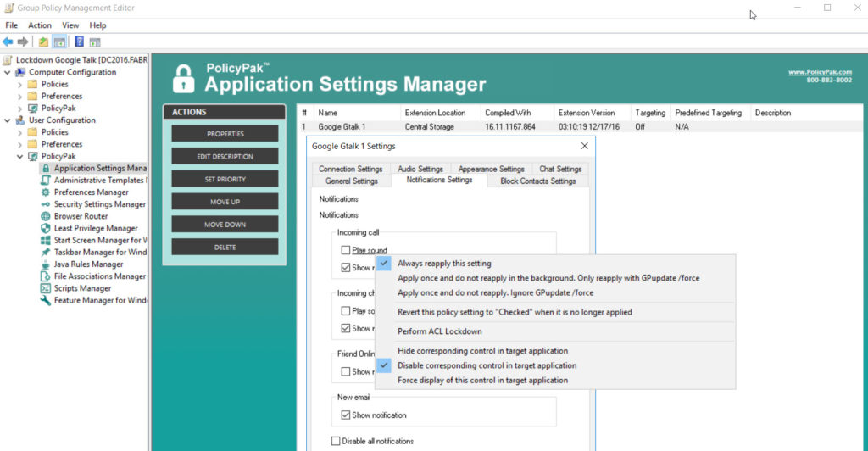Select Application Settings Manager lock icon in tree

[x=46, y=168]
